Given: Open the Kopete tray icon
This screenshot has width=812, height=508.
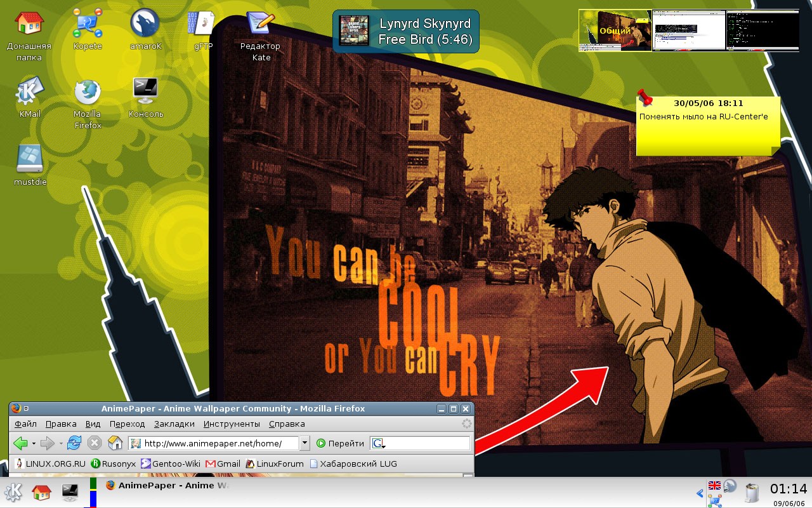Looking at the screenshot, I should coord(715,500).
